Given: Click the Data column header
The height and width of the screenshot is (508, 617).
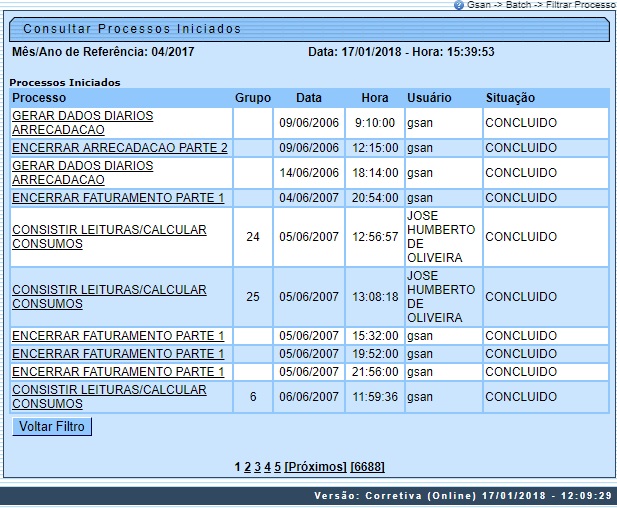Looking at the screenshot, I should point(309,98).
